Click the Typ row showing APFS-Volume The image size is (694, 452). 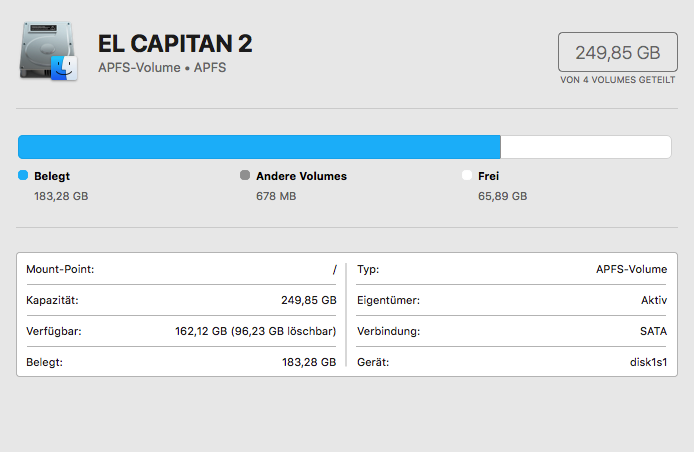click(x=511, y=269)
